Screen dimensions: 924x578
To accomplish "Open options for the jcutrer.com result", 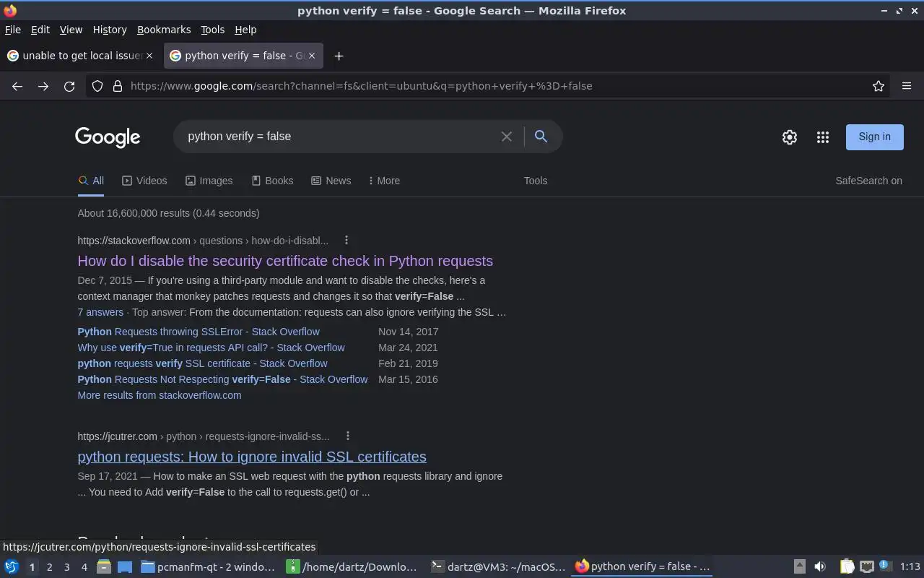I will 348,436.
